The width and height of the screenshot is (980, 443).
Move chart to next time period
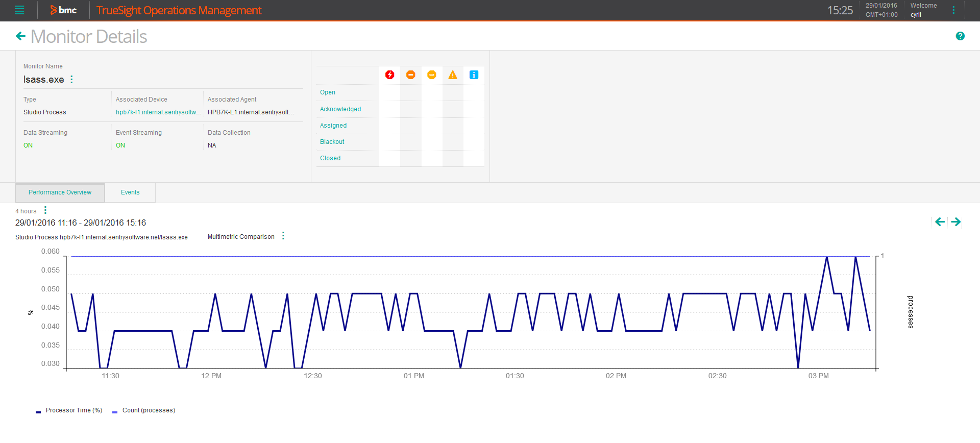(x=956, y=222)
